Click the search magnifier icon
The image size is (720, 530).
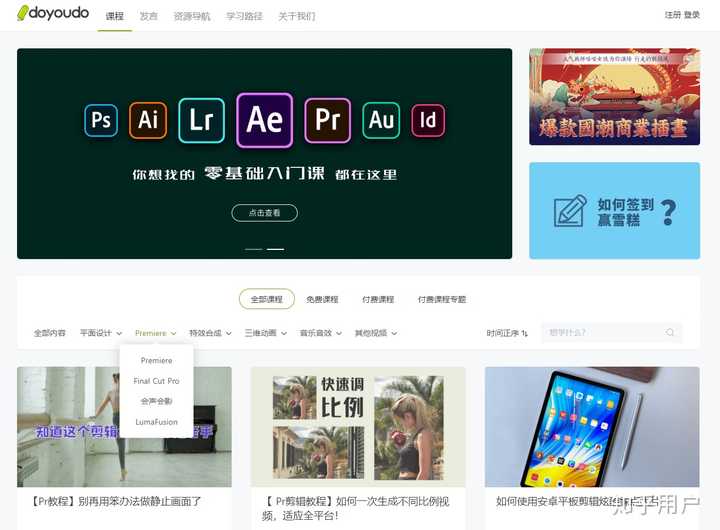coord(670,333)
